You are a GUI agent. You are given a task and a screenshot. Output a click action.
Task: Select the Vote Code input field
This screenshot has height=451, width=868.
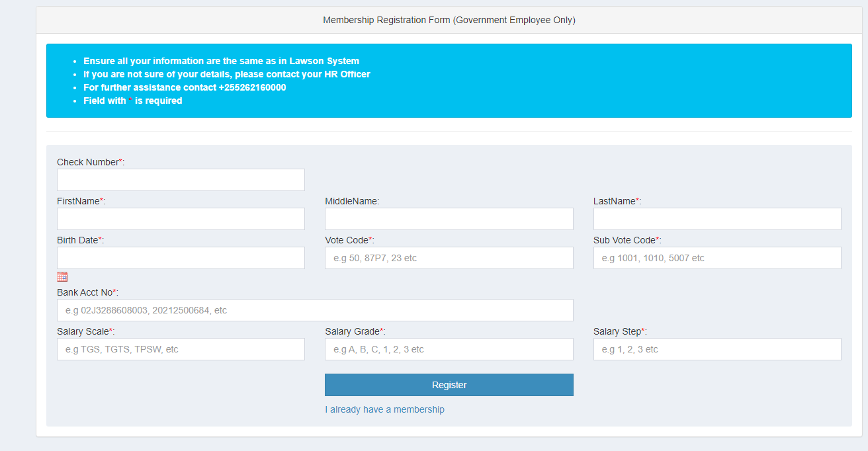[449, 257]
